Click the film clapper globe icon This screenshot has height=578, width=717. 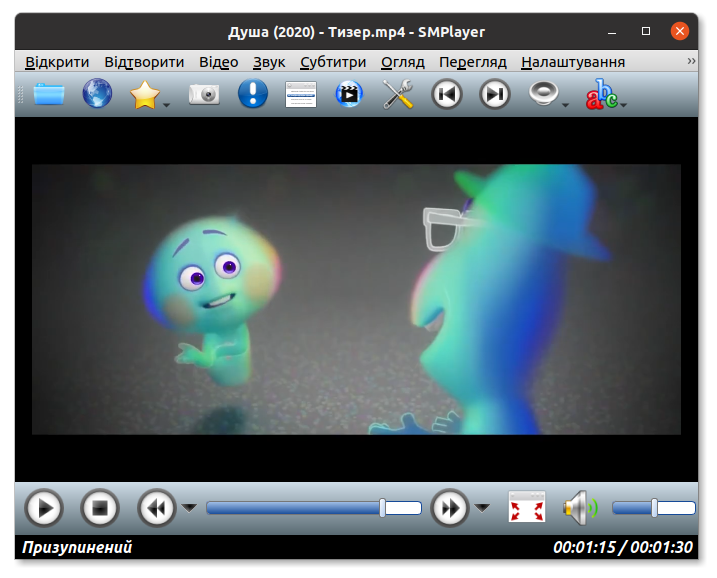click(x=349, y=94)
